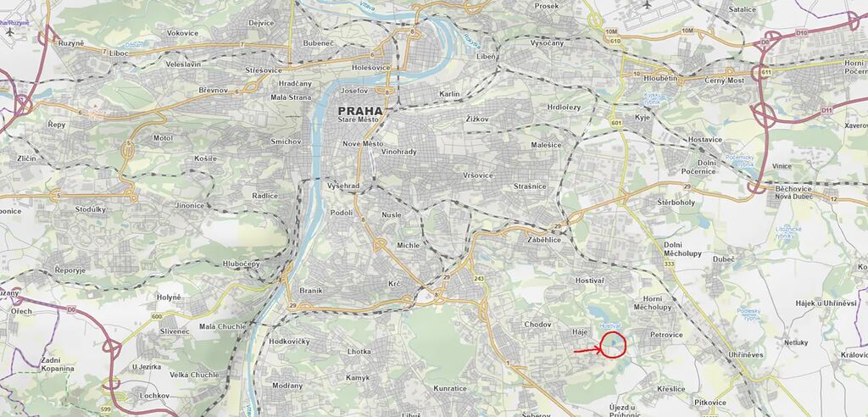
Task: Click the D11 motorway shield
Action: pyautogui.click(x=827, y=110)
